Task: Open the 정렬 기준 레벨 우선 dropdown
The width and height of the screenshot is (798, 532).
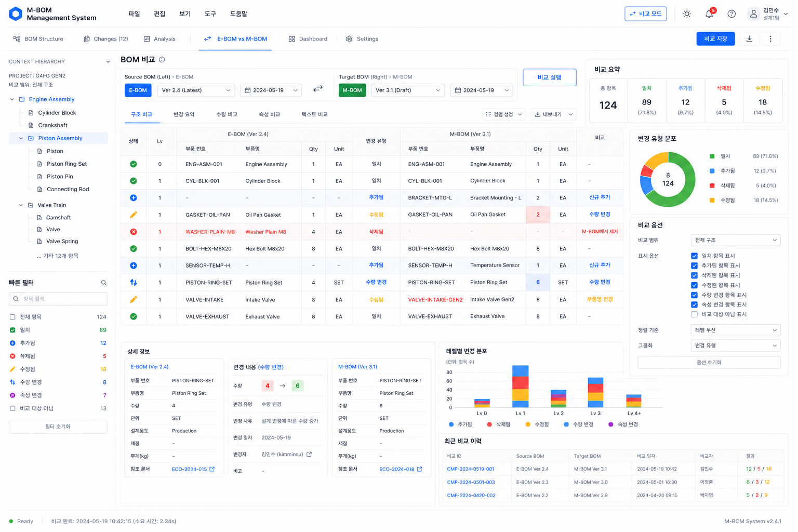Action: click(x=736, y=330)
